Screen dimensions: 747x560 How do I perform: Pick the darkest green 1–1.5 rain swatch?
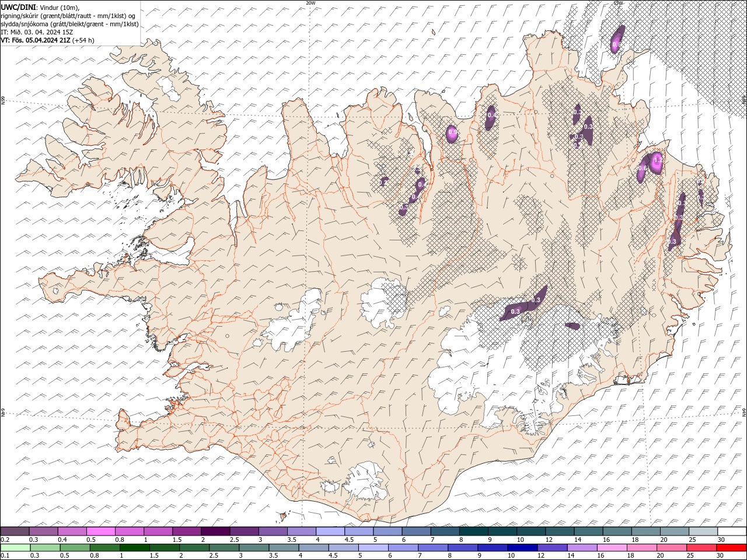coord(134,548)
